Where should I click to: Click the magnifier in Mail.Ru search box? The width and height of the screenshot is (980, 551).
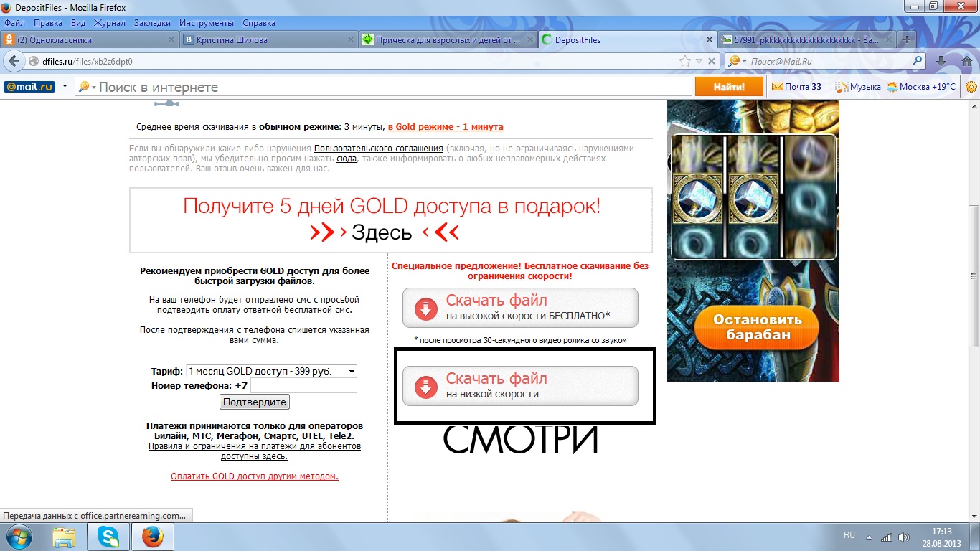pyautogui.click(x=918, y=62)
